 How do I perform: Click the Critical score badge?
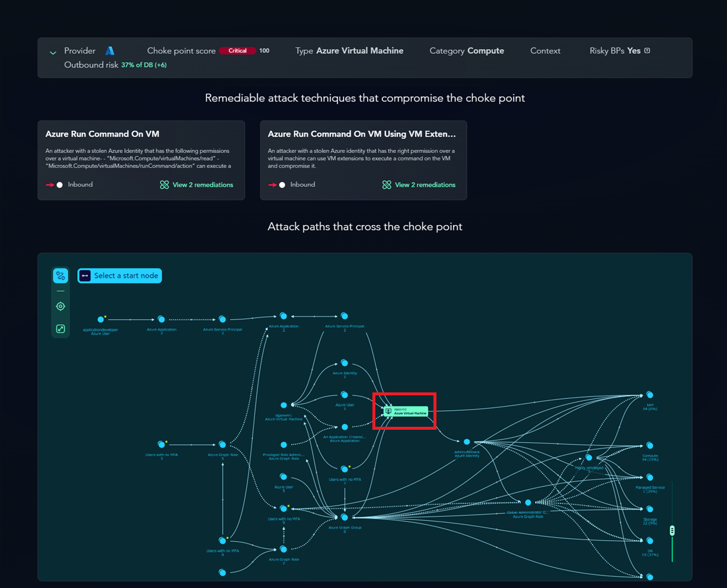point(237,51)
